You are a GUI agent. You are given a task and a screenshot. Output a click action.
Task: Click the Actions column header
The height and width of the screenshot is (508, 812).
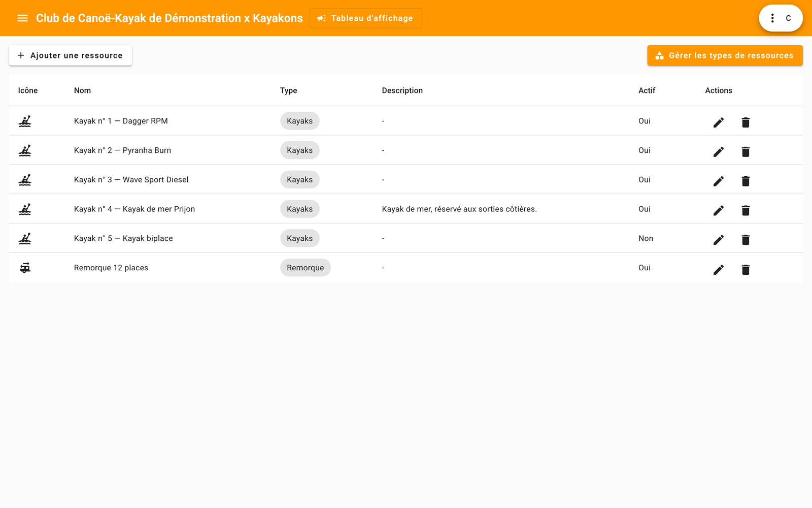pyautogui.click(x=719, y=90)
